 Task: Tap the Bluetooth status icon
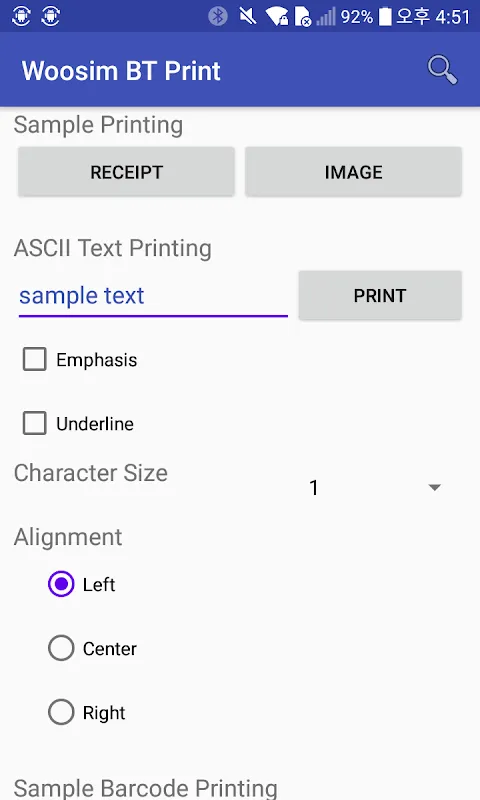[x=218, y=16]
